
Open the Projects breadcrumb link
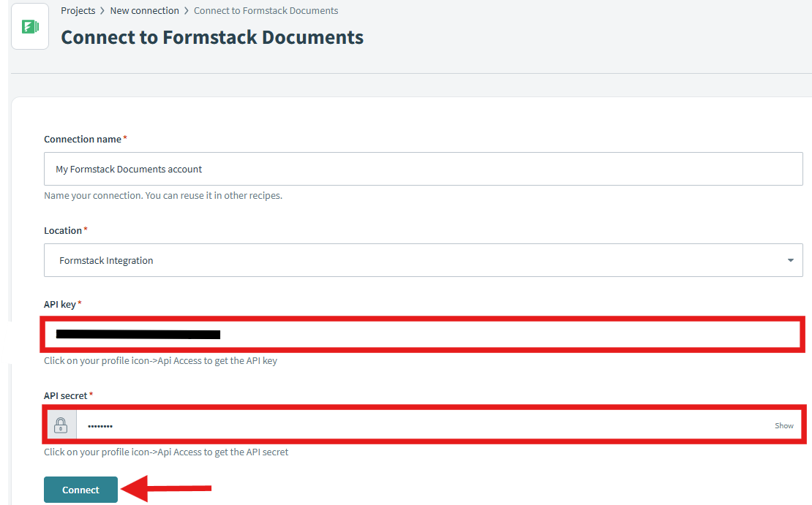pyautogui.click(x=78, y=10)
